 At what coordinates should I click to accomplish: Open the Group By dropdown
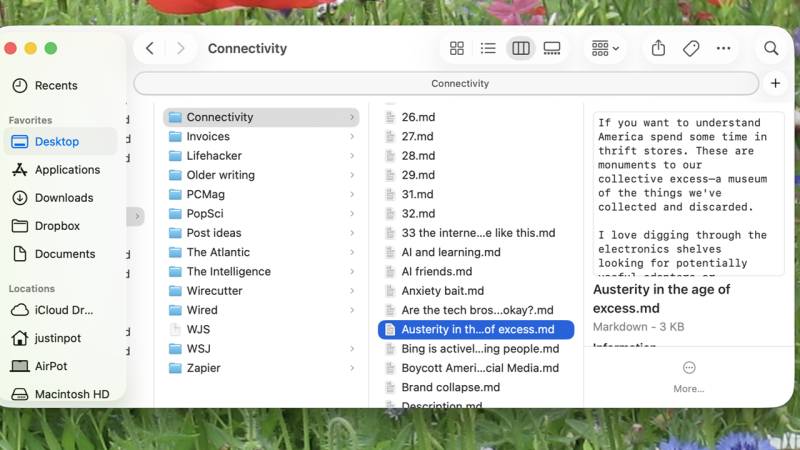[x=605, y=48]
